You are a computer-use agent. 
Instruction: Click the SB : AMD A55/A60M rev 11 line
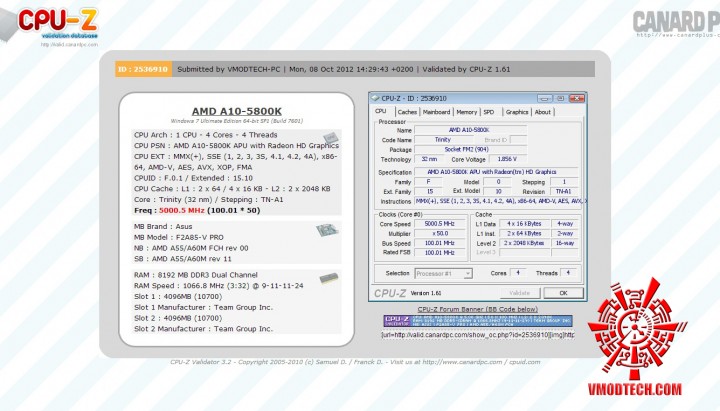tap(183, 259)
